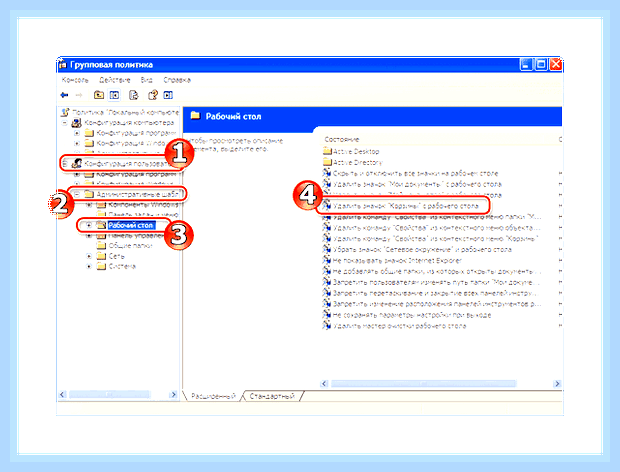Click the Политика Локальный компьютер root icon

(65, 112)
